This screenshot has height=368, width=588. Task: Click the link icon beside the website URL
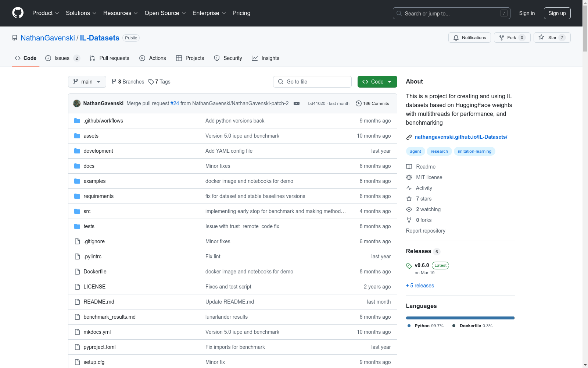[409, 137]
